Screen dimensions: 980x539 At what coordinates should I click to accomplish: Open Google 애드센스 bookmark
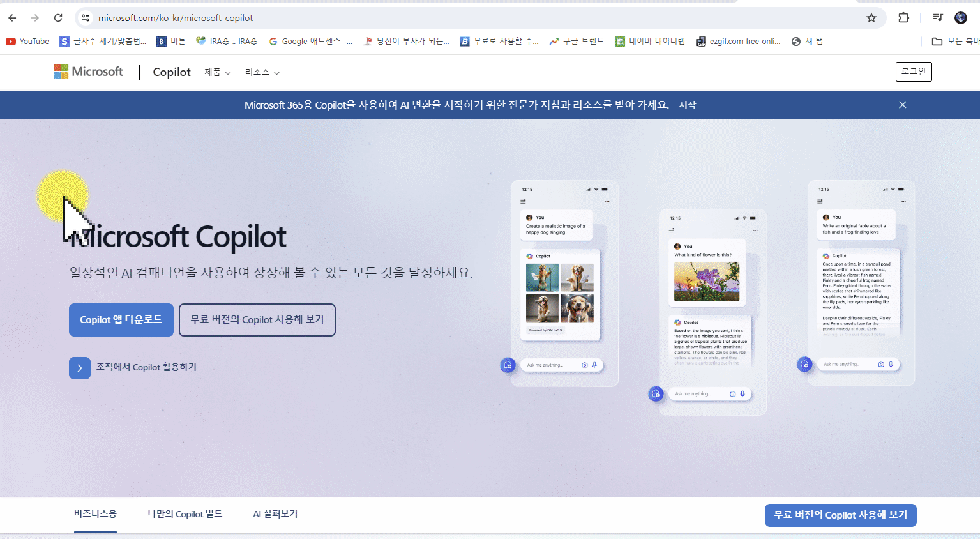310,42
